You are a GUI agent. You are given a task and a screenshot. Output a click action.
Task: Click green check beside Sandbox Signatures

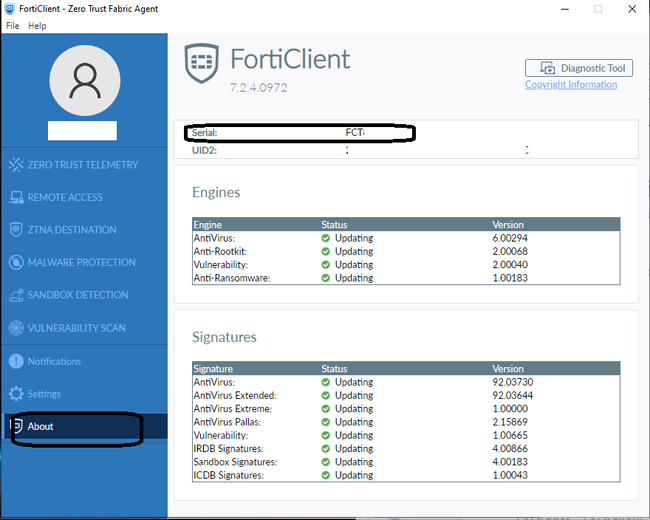325,462
